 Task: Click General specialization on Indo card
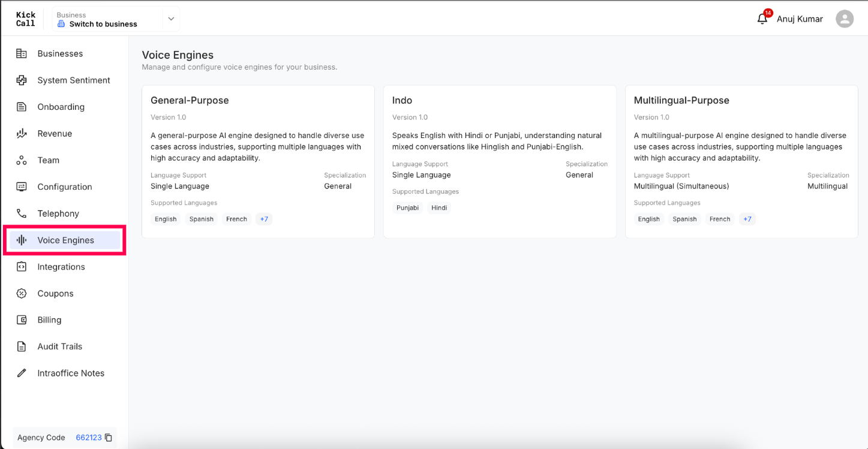(579, 175)
